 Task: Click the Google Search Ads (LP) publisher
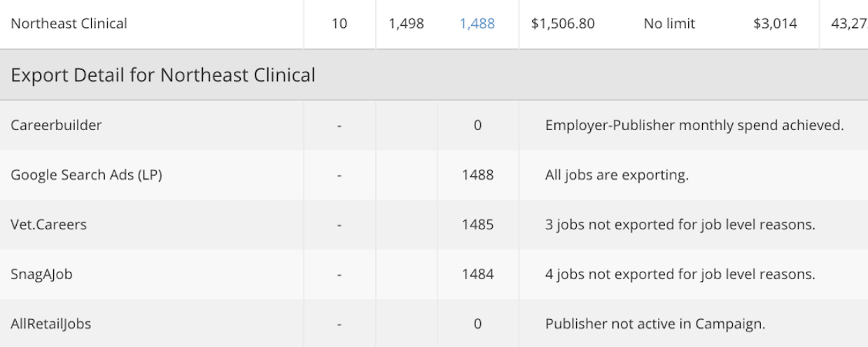pos(87,176)
